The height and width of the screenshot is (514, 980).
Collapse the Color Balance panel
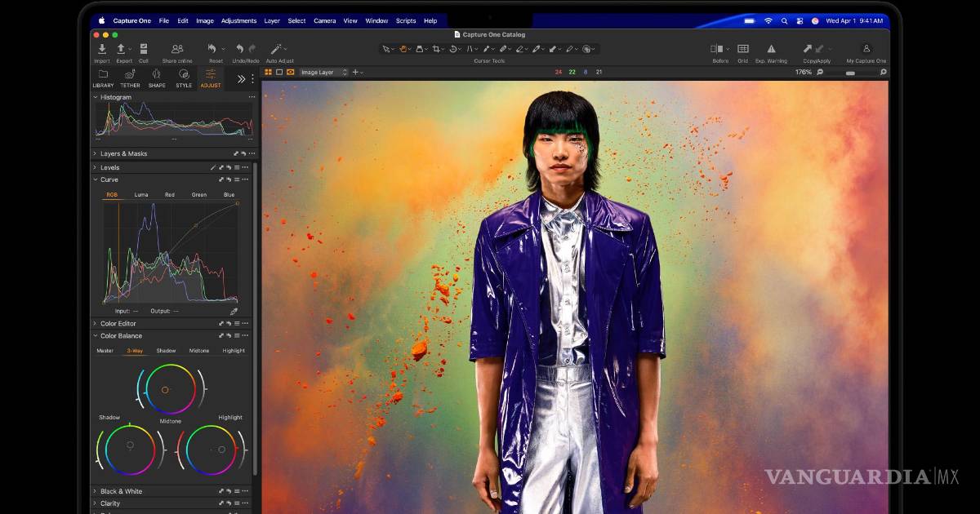[95, 335]
